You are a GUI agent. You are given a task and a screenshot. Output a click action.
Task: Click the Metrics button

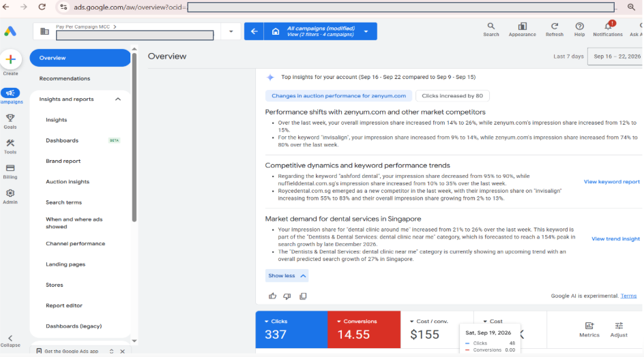[x=589, y=330]
